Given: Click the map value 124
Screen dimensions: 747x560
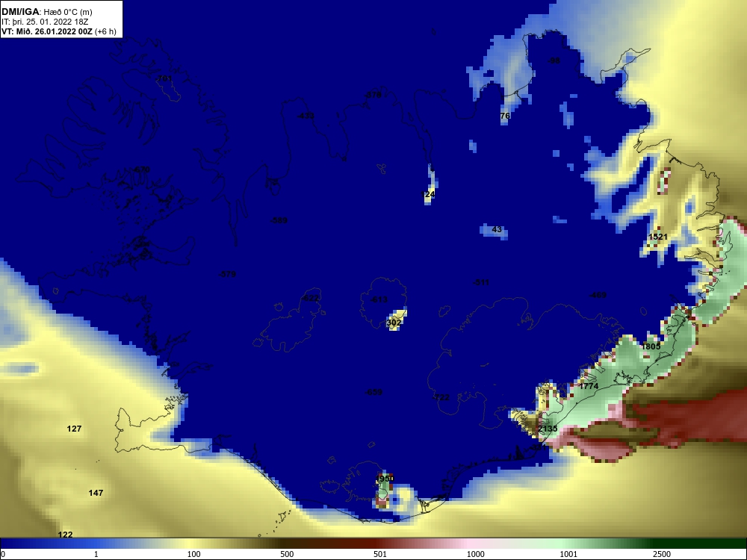Looking at the screenshot, I should click(x=429, y=194).
